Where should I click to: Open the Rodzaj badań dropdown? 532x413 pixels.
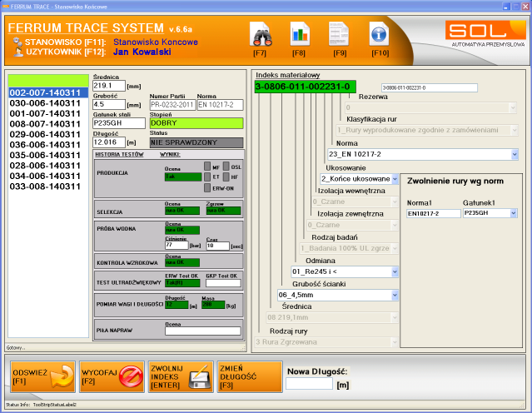tap(349, 248)
